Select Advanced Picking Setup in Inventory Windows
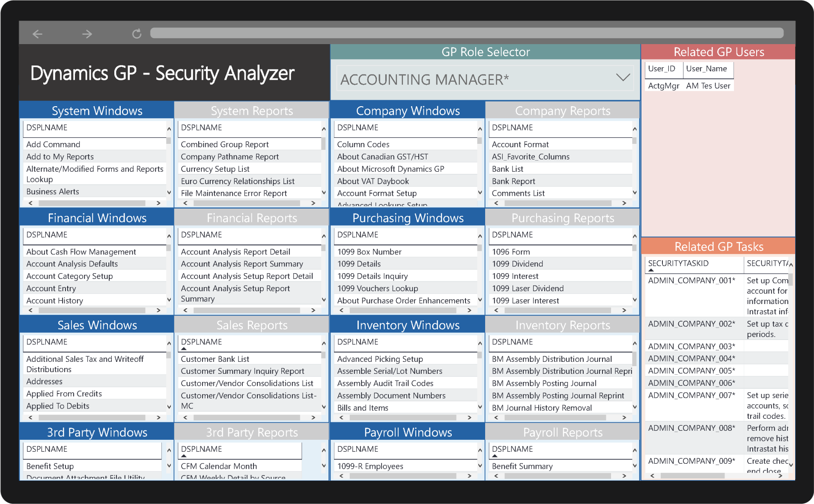Image resolution: width=814 pixels, height=504 pixels. point(379,359)
